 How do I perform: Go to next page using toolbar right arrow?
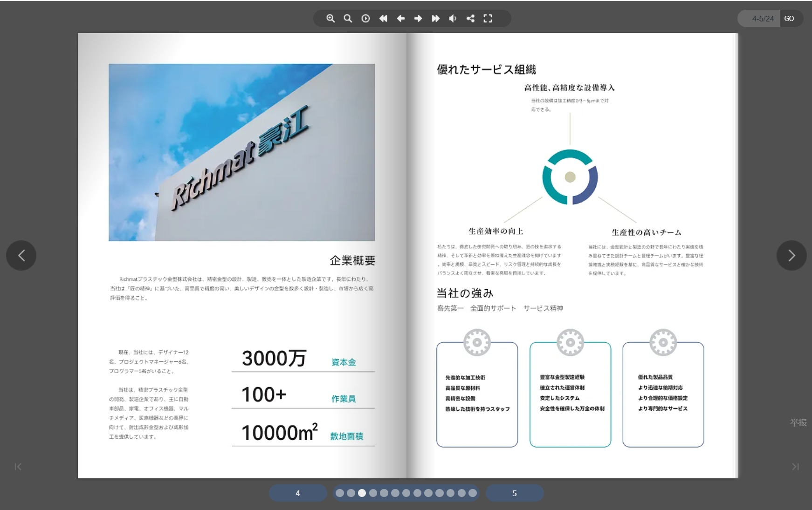click(x=418, y=19)
